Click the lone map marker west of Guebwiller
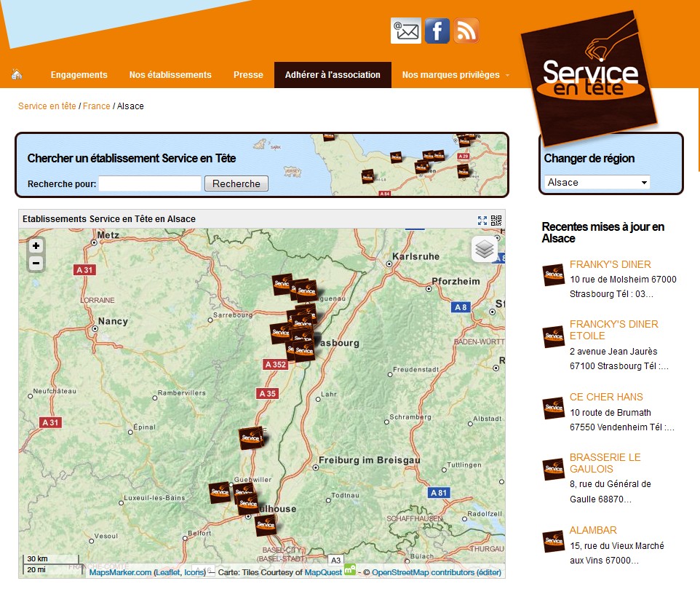The width and height of the screenshot is (700, 589). [x=220, y=493]
